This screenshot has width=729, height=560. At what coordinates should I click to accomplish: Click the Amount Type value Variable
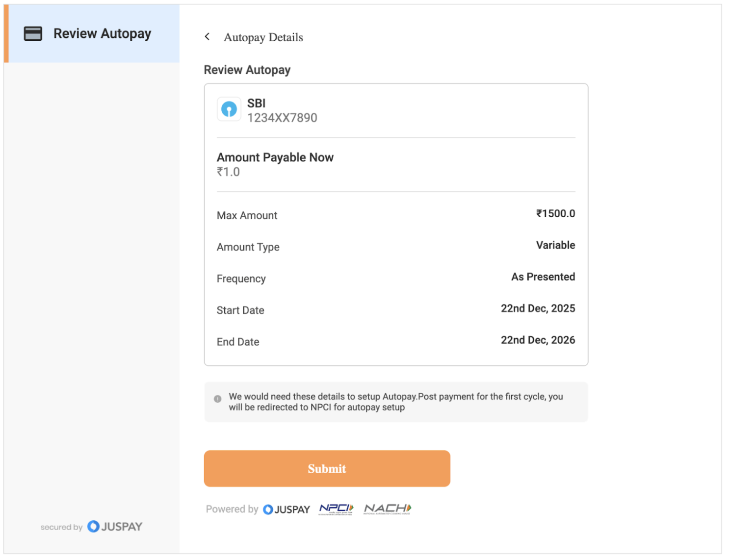[555, 245]
